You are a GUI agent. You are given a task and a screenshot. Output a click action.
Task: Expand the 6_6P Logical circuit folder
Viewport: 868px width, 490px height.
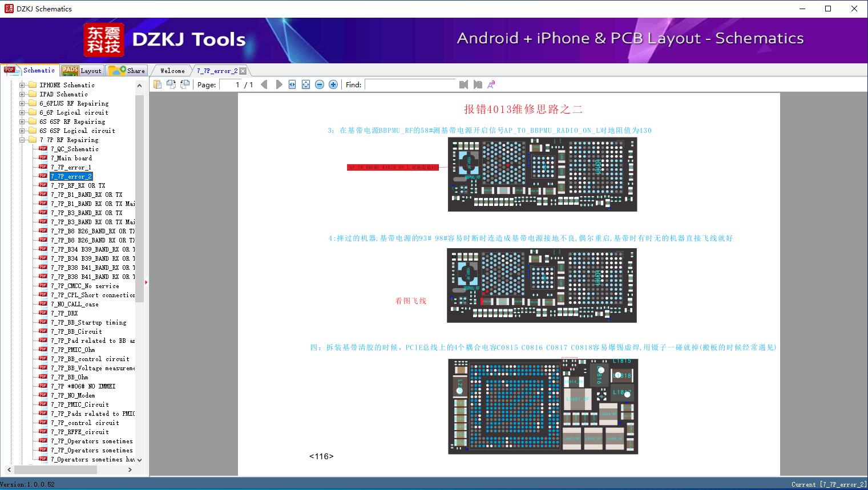coord(22,112)
